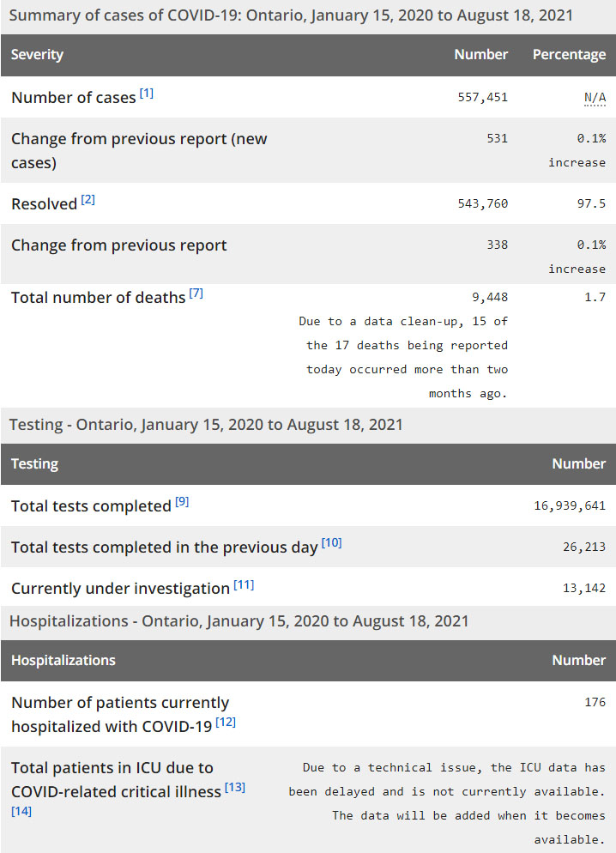Open footnote 11 beside Currently under investigation

pyautogui.click(x=244, y=584)
